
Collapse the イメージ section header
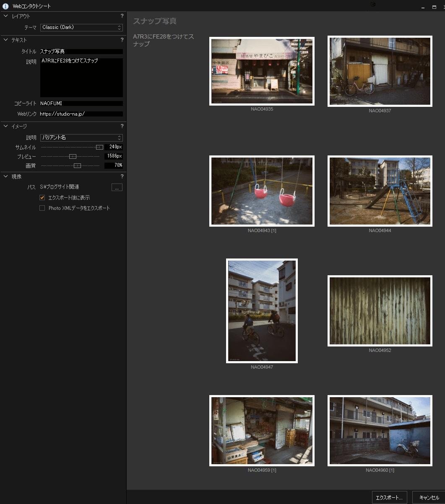5,126
